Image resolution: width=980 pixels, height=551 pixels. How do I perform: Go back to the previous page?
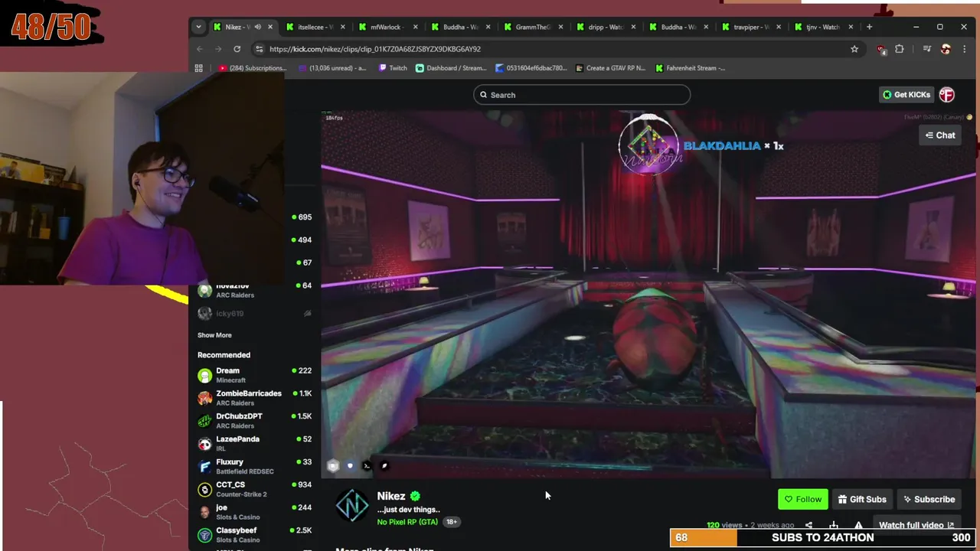click(x=200, y=49)
